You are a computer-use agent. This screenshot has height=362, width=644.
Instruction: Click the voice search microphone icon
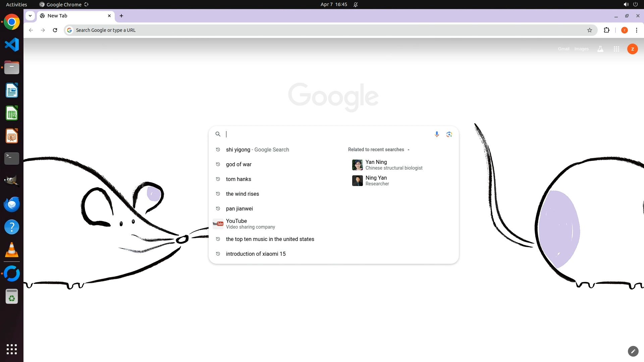[437, 134]
